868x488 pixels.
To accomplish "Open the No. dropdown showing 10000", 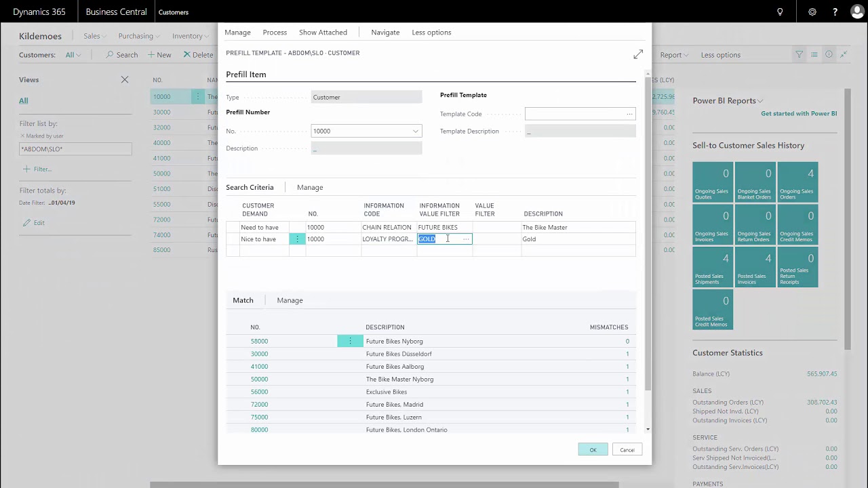I will pyautogui.click(x=416, y=131).
